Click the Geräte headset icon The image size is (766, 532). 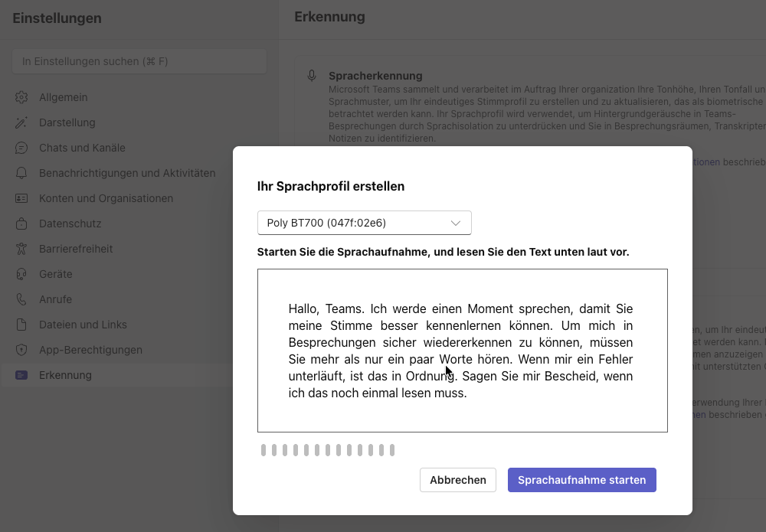[21, 274]
